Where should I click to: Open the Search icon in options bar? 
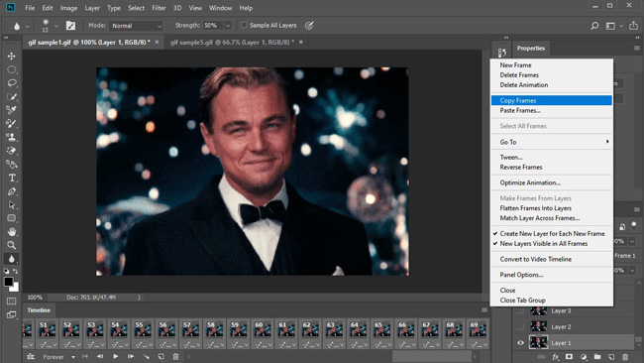594,26
